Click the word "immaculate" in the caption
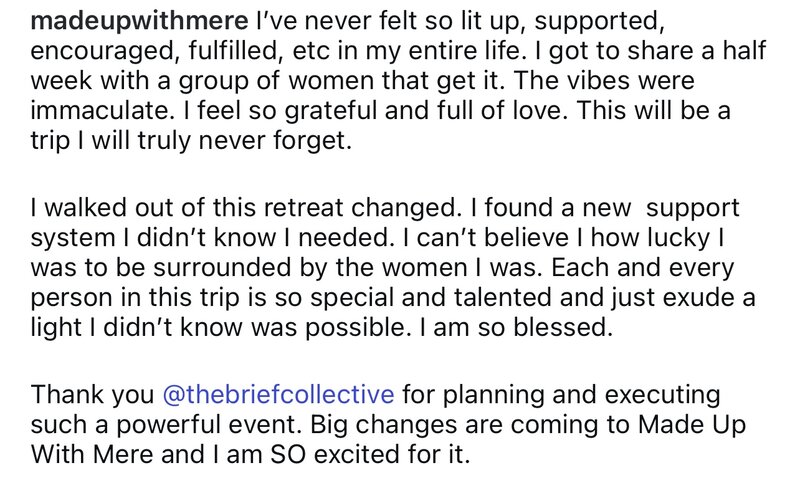 pos(98,111)
